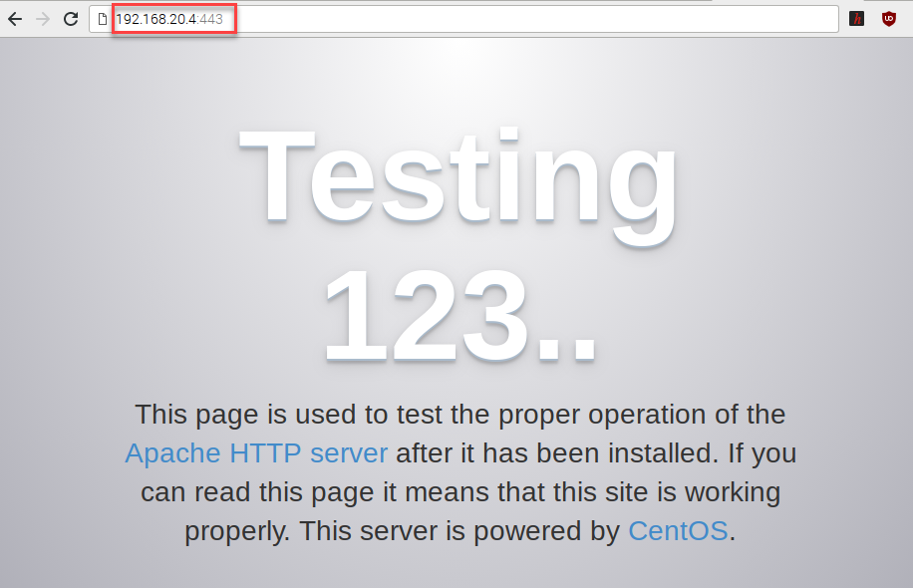Open page info icon beside the address

pos(103,19)
